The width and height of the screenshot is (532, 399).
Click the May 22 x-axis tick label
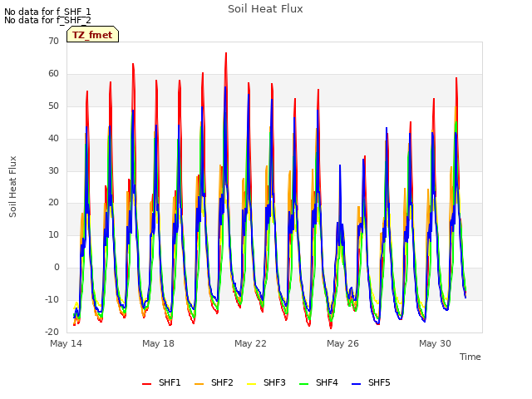[250, 343]
